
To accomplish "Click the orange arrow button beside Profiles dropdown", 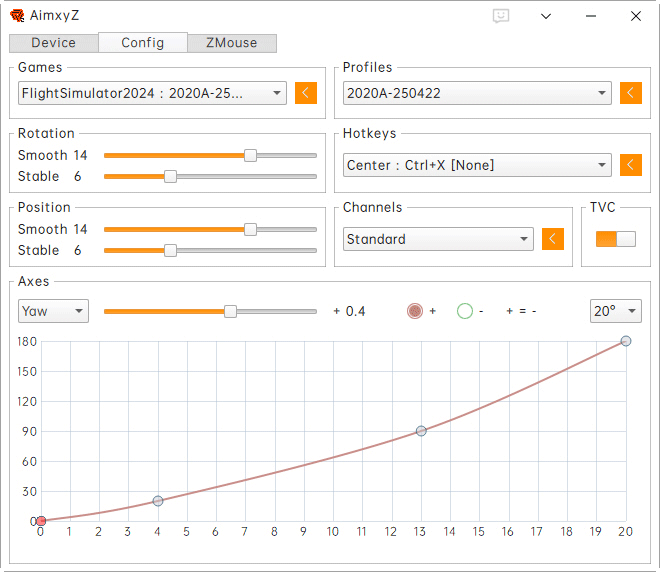I will (630, 93).
